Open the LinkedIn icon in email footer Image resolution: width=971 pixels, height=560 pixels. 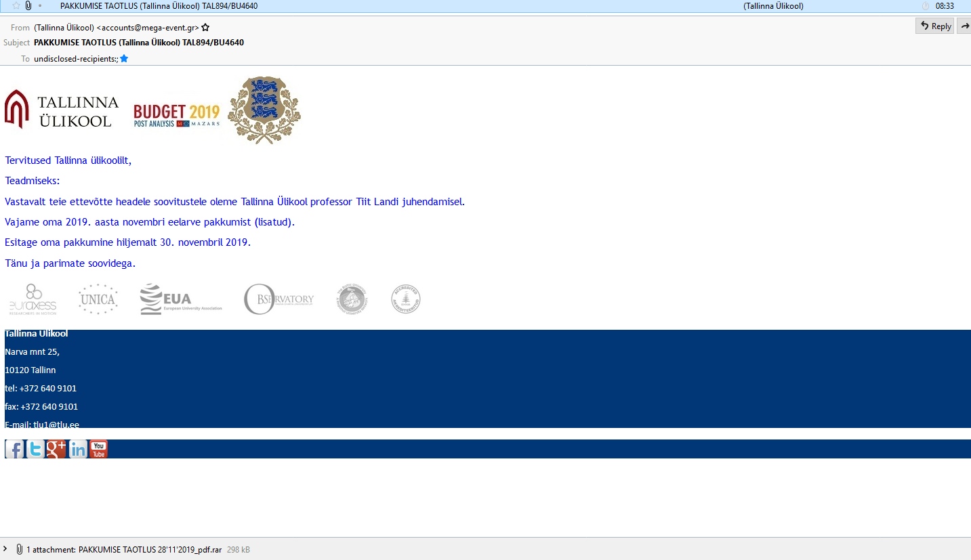(x=78, y=449)
